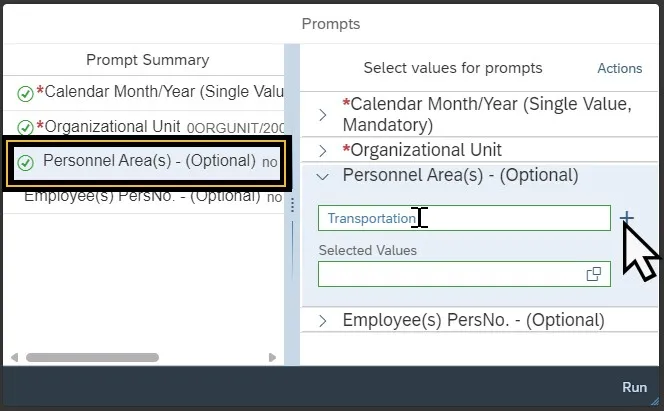The image size is (664, 411).
Task: Select Personnel Area(s) in Prompt Summary
Action: pyautogui.click(x=150, y=162)
